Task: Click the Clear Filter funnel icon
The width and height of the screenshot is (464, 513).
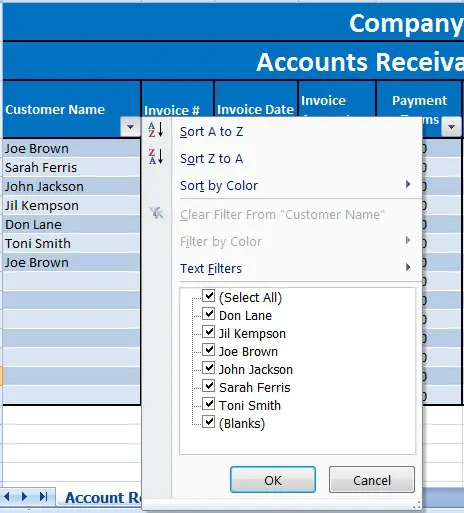Action: coord(156,213)
